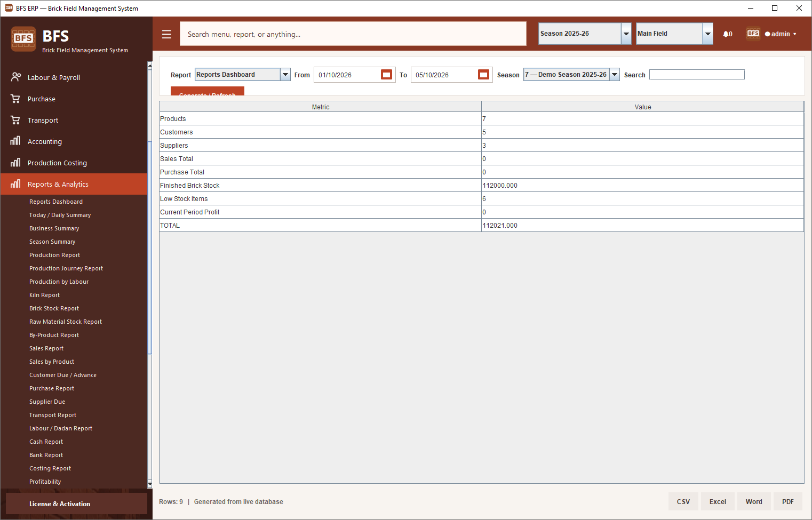Viewport: 812px width, 520px height.
Task: Open Customer Due / Advance report
Action: click(x=63, y=375)
